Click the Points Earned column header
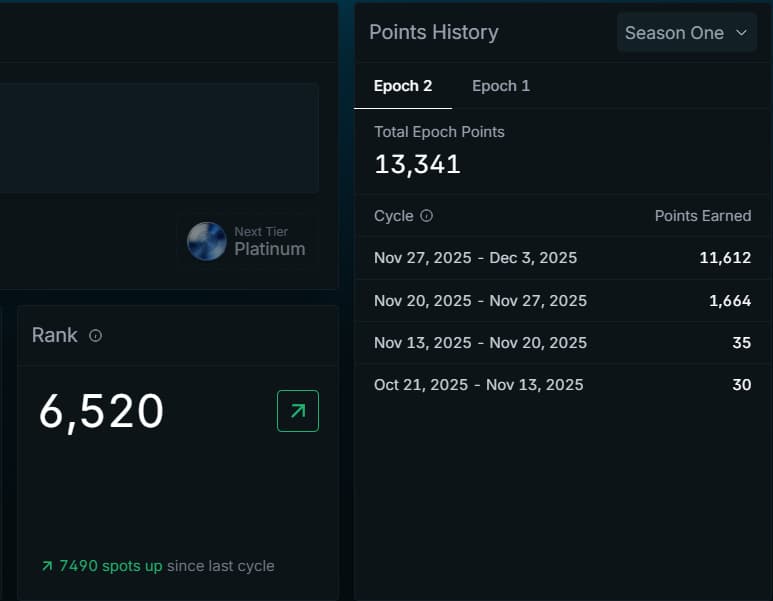 [x=702, y=216]
